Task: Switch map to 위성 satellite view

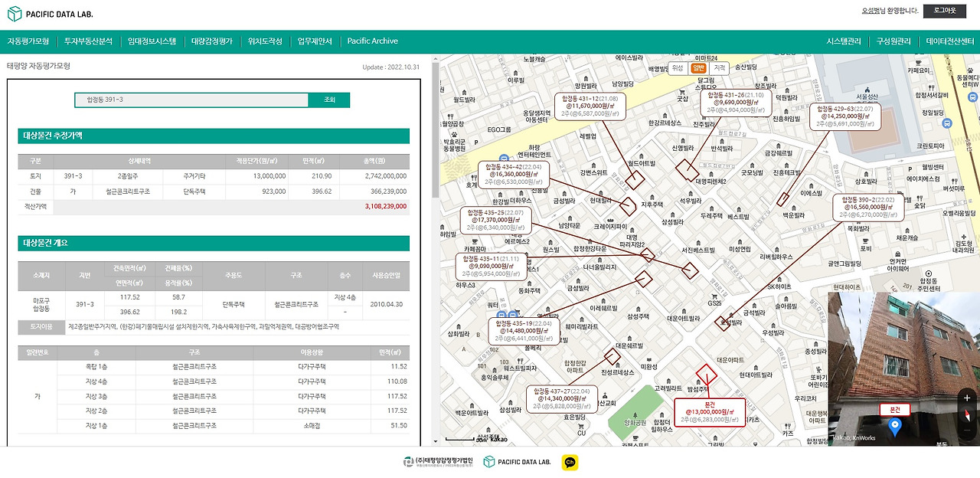Action: pos(678,68)
